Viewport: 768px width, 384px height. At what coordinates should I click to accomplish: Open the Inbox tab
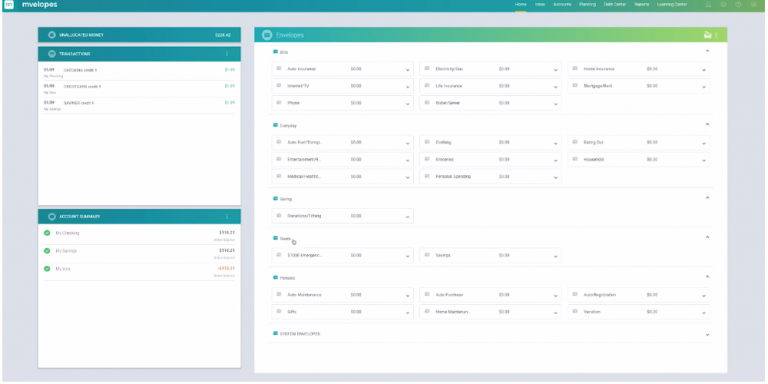click(x=540, y=4)
